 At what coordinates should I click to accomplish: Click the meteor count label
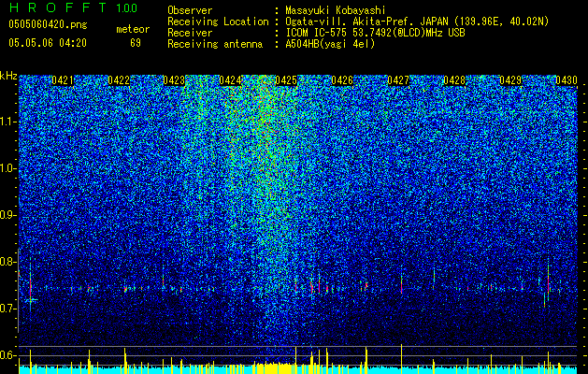point(133,29)
